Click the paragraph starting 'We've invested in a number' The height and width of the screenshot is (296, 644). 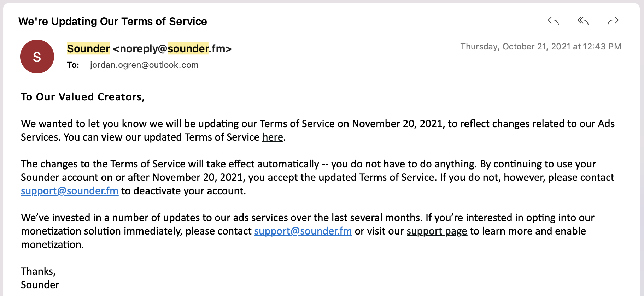(308, 231)
